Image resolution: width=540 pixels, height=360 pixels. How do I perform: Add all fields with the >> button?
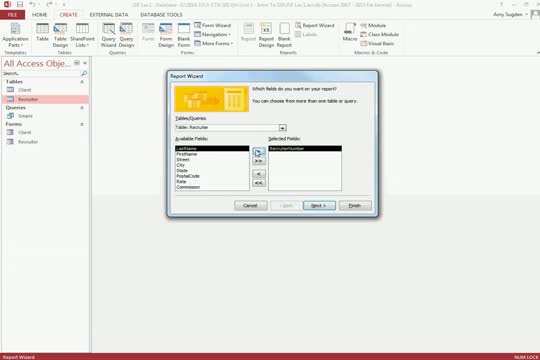[259, 161]
